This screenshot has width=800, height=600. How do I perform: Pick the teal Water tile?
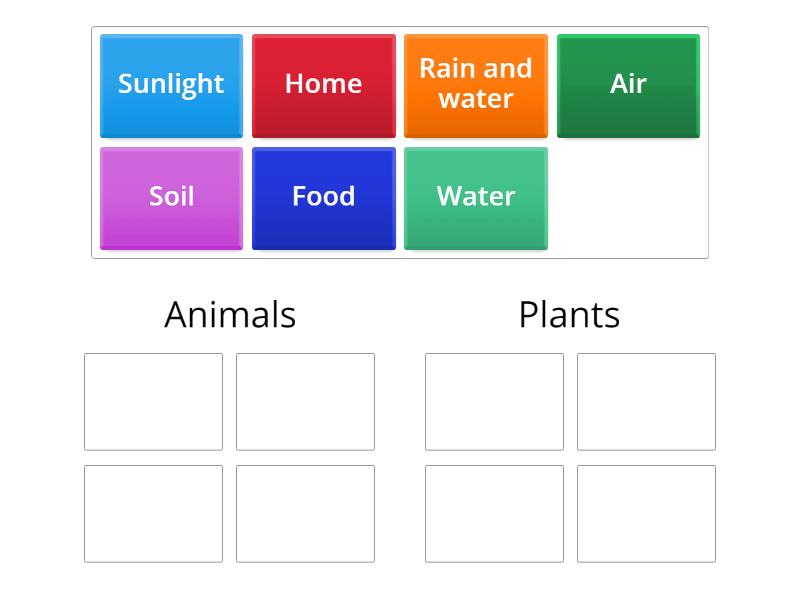pyautogui.click(x=476, y=198)
